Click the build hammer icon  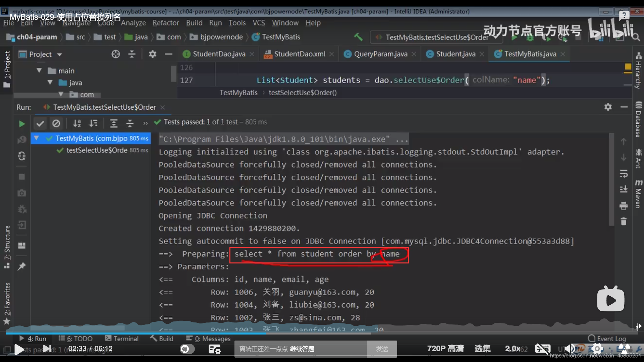[358, 37]
